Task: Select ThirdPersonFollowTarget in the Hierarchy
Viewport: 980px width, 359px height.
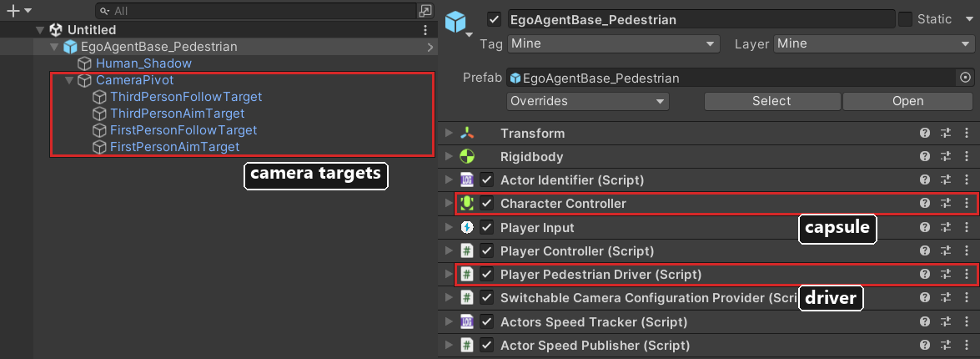Action: pos(186,97)
